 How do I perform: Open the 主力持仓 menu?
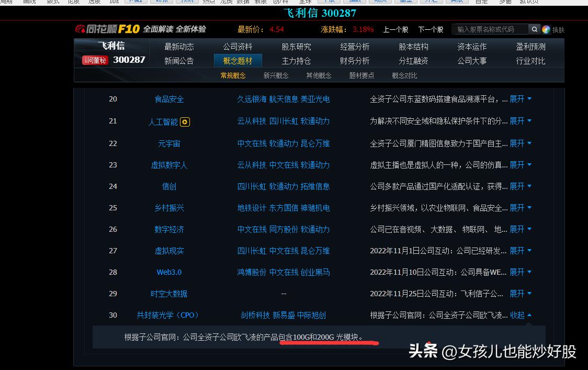coord(296,61)
